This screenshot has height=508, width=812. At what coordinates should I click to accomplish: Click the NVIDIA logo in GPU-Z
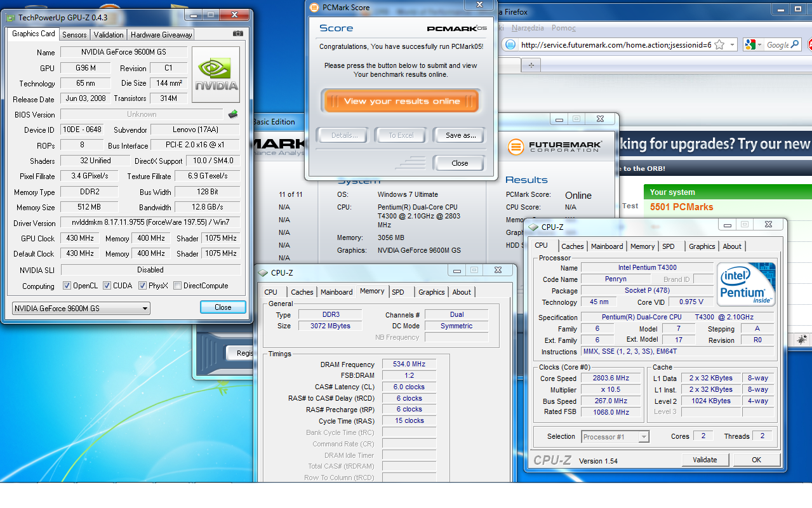tap(216, 75)
